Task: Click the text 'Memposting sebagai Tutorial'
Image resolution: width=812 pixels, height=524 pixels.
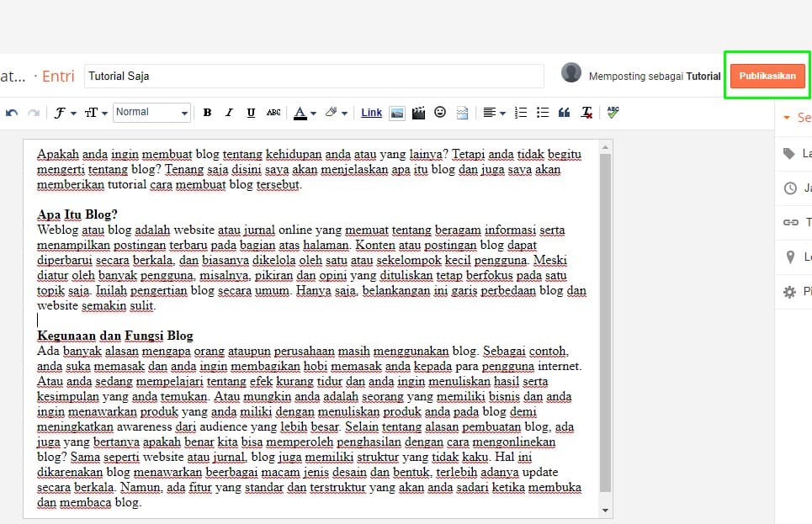Action: 655,76
